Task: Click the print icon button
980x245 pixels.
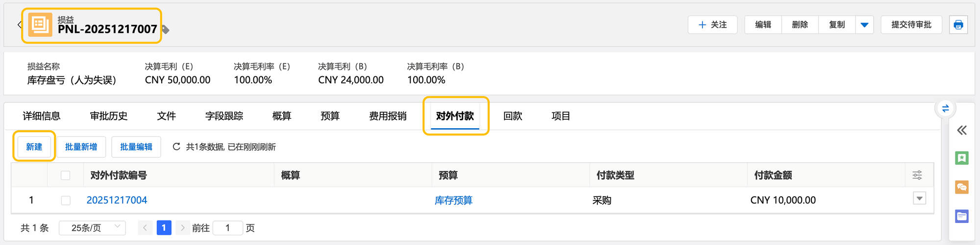Action: pyautogui.click(x=958, y=25)
